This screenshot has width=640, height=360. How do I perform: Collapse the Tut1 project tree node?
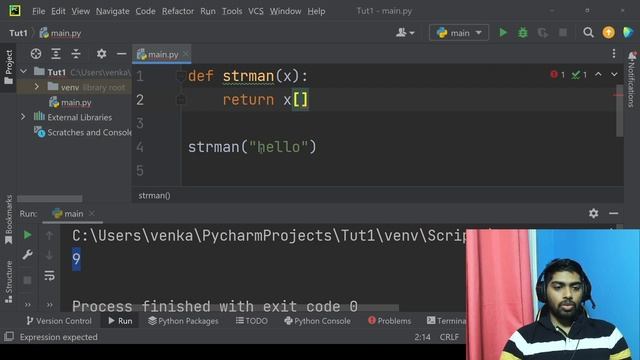click(x=24, y=72)
